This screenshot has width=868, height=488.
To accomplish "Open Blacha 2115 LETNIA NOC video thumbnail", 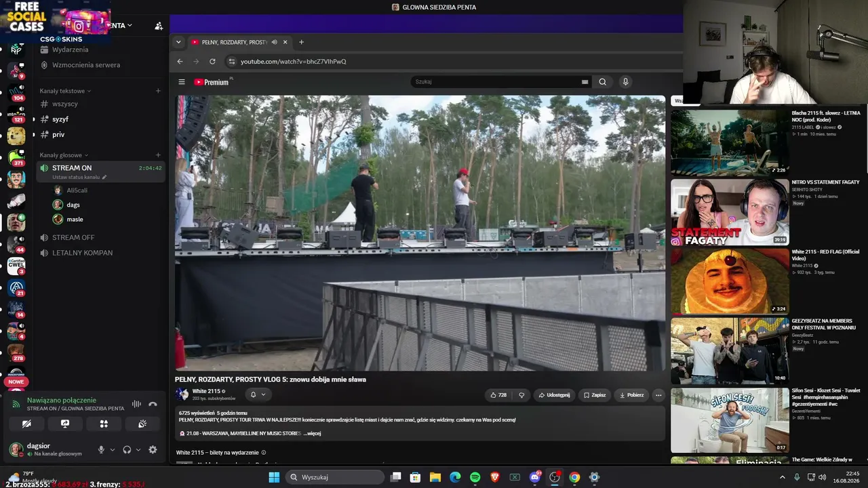I will (730, 142).
